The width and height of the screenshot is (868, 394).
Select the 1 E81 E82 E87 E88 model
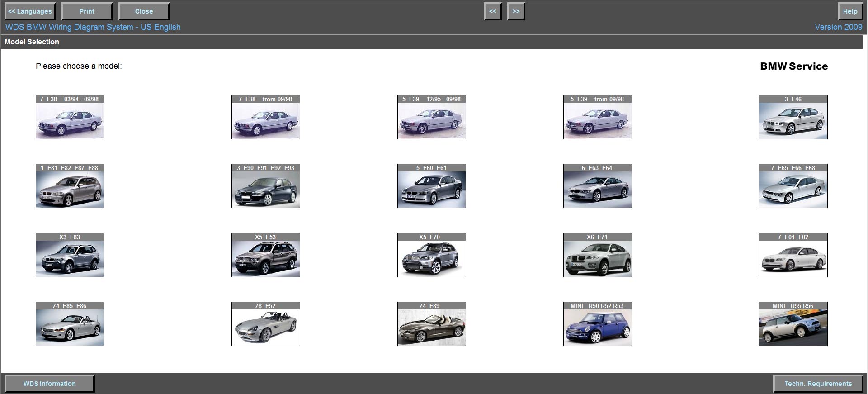pyautogui.click(x=70, y=186)
